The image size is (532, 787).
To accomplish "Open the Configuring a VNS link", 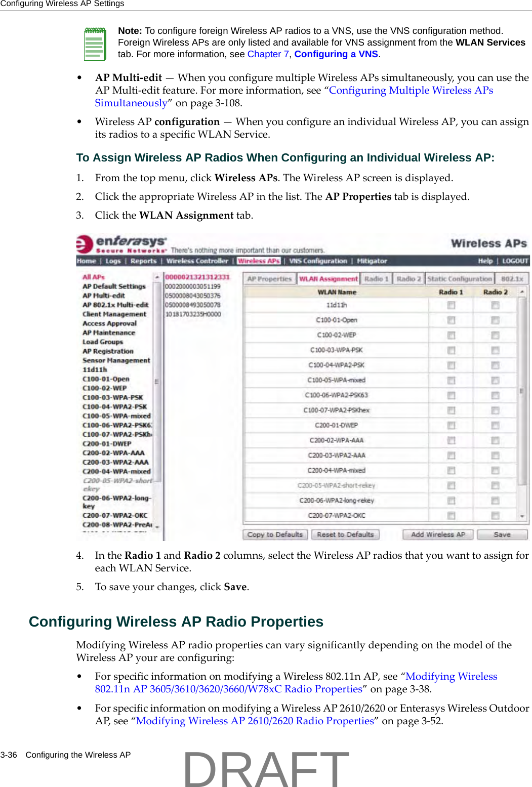I will 336,54.
